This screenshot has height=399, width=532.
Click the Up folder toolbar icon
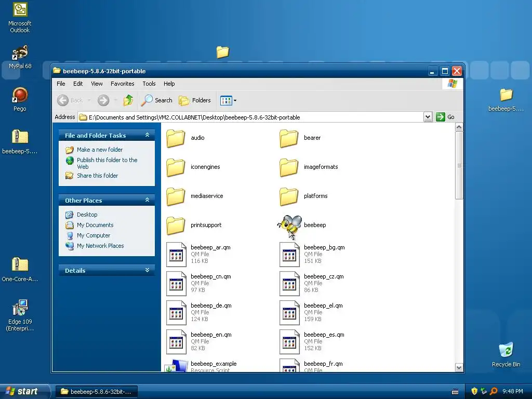coord(128,100)
